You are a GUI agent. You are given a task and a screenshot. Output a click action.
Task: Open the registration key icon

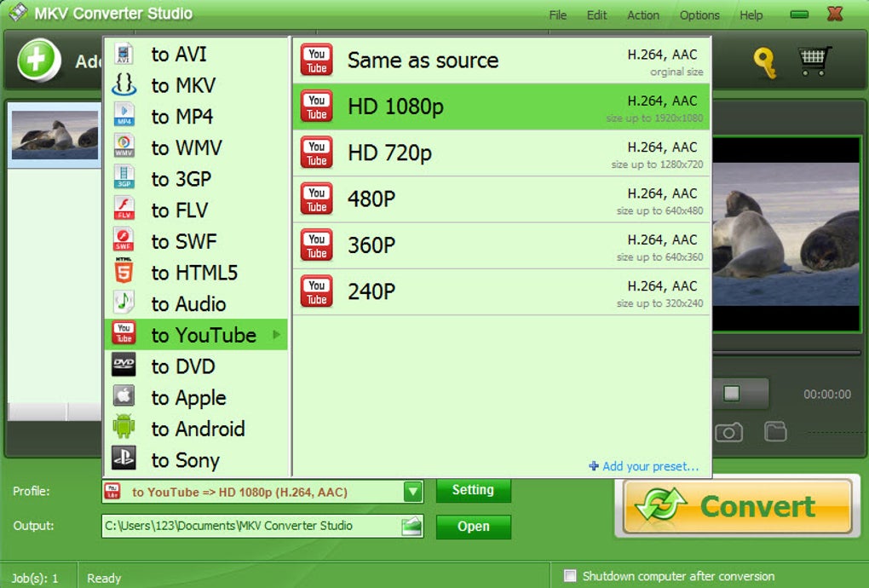tap(765, 63)
